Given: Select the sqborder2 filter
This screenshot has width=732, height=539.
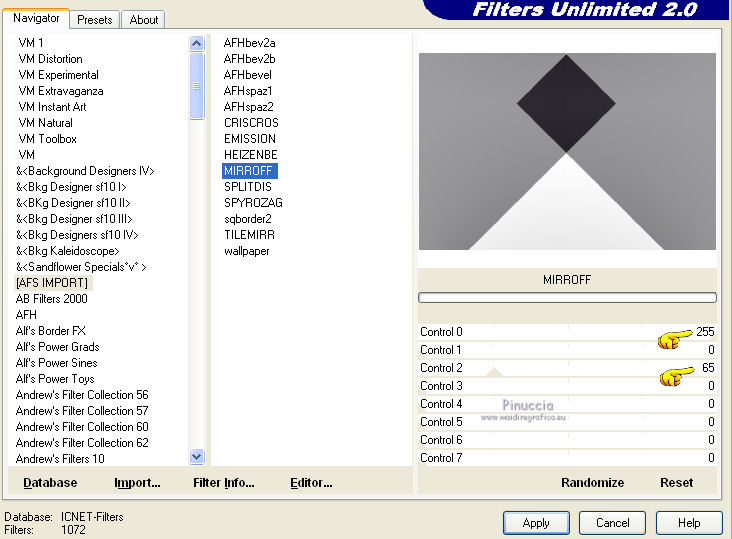Looking at the screenshot, I should 247,219.
